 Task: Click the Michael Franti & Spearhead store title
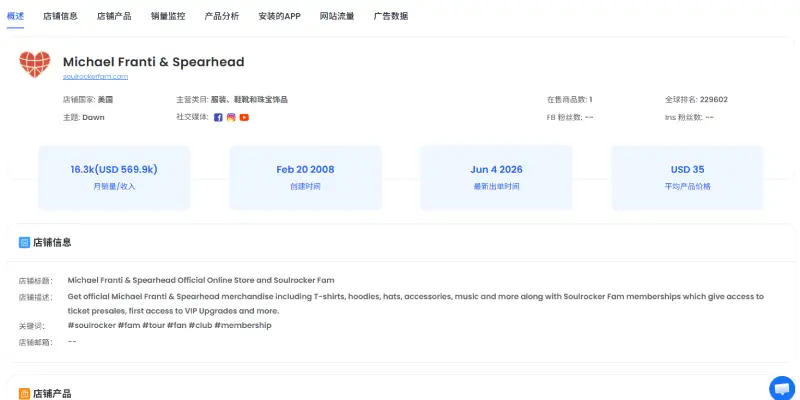154,62
